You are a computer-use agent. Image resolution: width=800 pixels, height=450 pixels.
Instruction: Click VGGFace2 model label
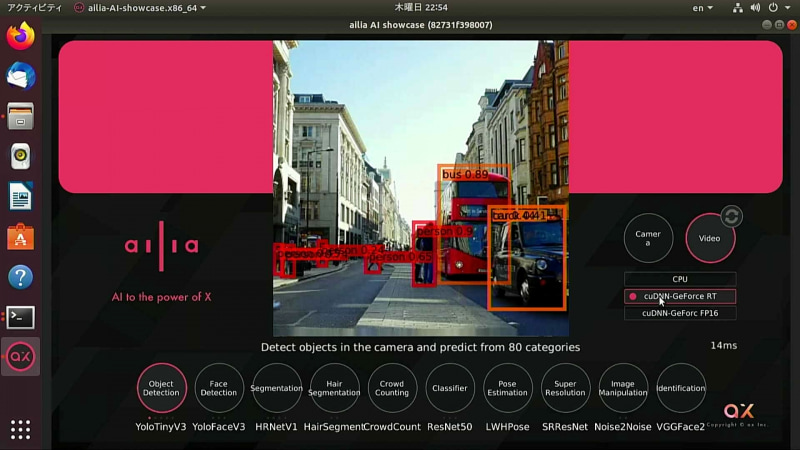click(681, 427)
